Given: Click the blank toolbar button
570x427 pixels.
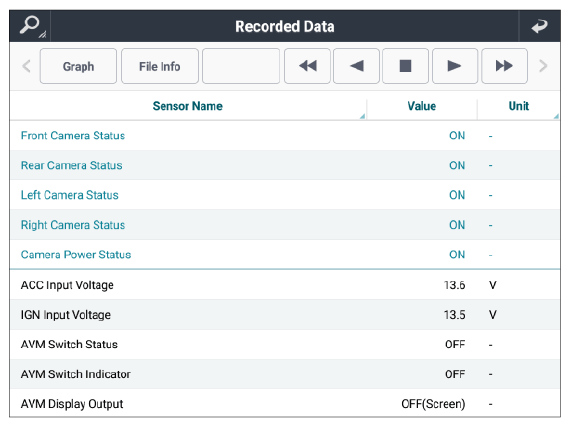Looking at the screenshot, I should pos(241,66).
